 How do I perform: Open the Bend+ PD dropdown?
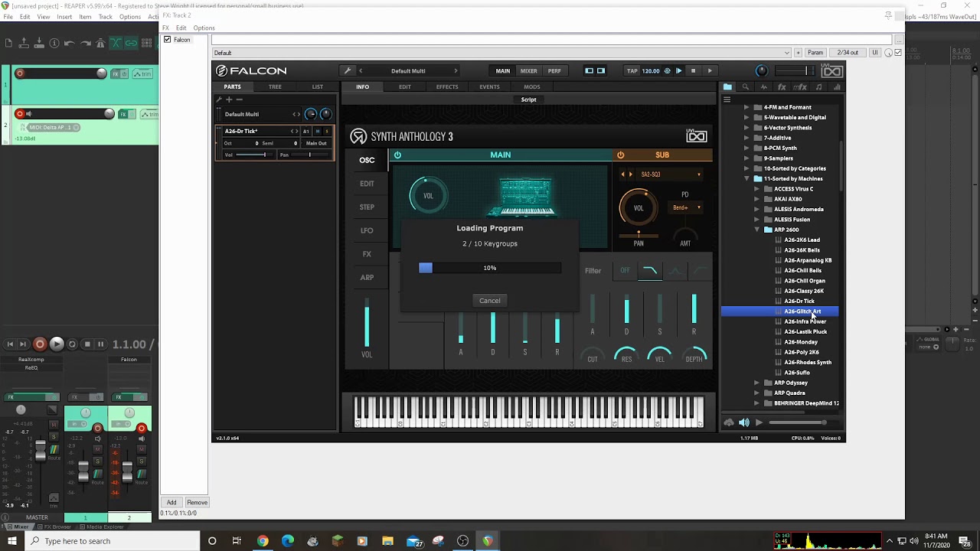686,207
